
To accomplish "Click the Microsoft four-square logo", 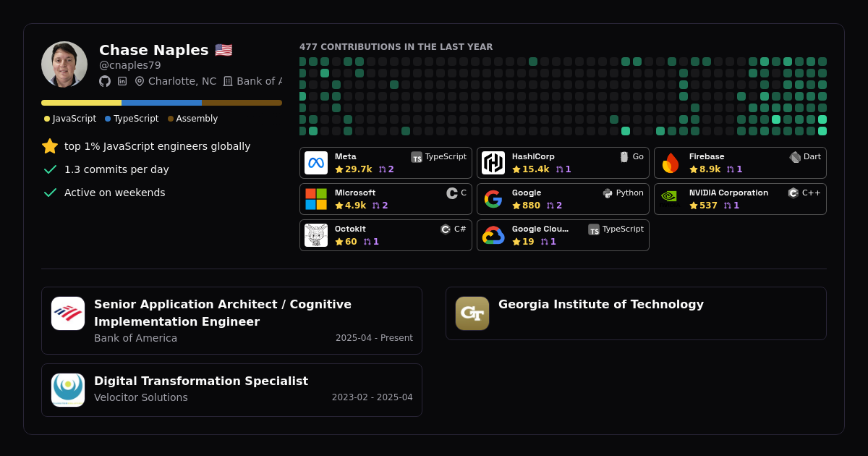I will (316, 198).
